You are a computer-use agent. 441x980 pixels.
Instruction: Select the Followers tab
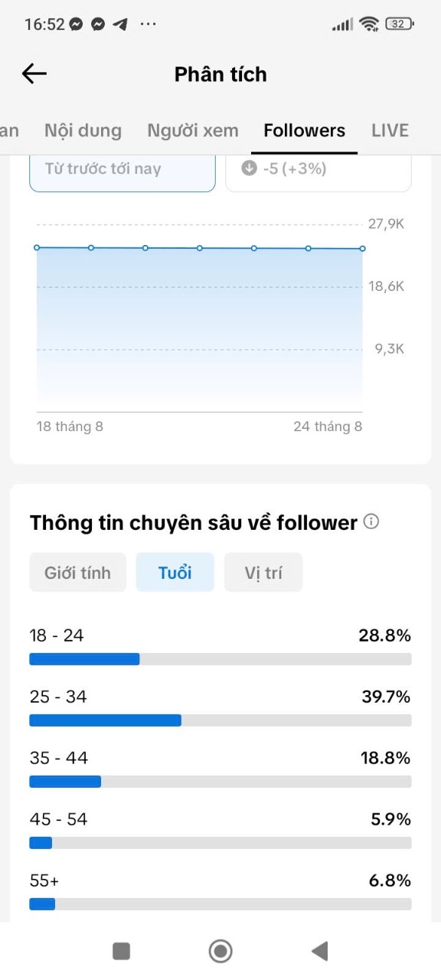305,131
